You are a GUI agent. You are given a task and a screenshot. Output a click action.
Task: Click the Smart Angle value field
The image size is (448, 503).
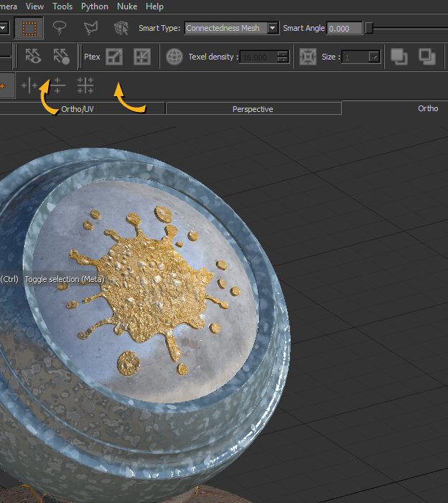tap(345, 28)
